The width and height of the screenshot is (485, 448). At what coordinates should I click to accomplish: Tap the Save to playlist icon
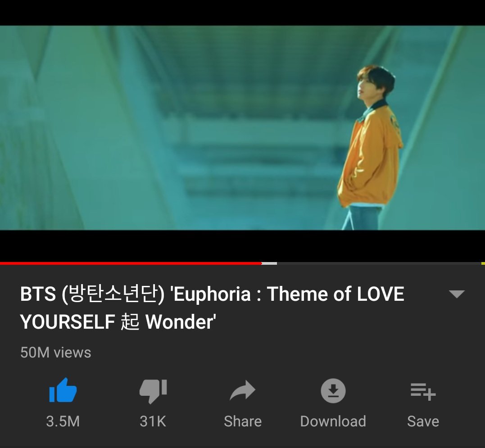pyautogui.click(x=423, y=391)
